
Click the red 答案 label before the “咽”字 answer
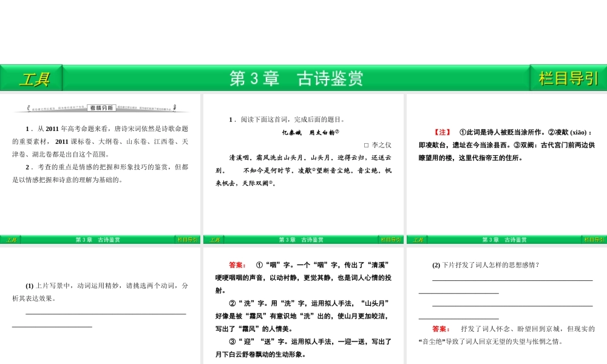[x=237, y=265]
